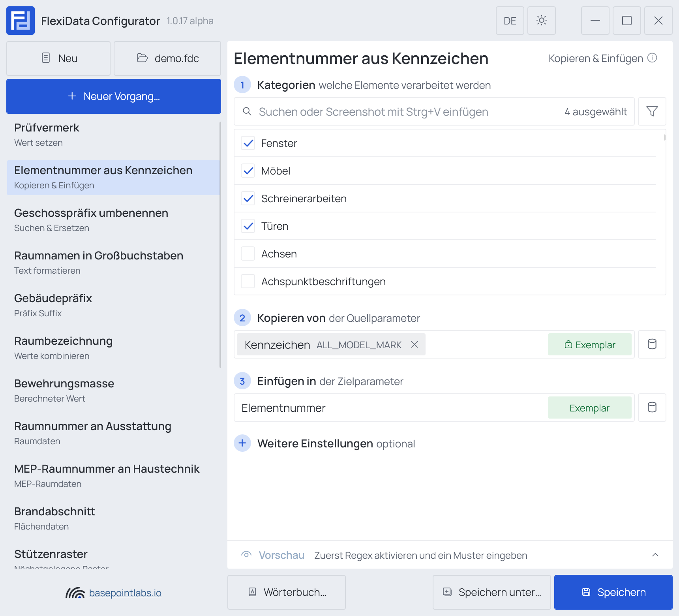Uncheck the Türen category
Image resolution: width=679 pixels, height=616 pixels.
pos(248,226)
